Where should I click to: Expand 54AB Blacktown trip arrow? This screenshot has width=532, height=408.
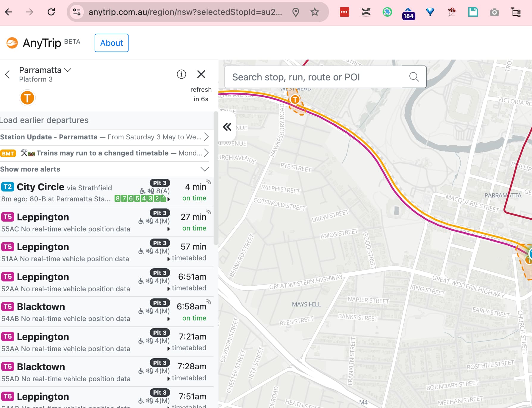tap(169, 319)
